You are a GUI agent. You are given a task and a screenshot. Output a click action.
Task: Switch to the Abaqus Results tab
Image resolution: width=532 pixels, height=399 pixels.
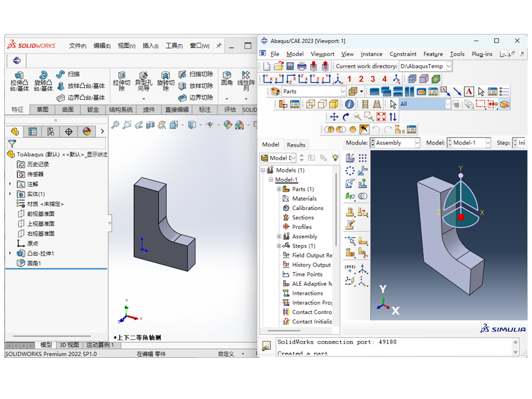296,145
